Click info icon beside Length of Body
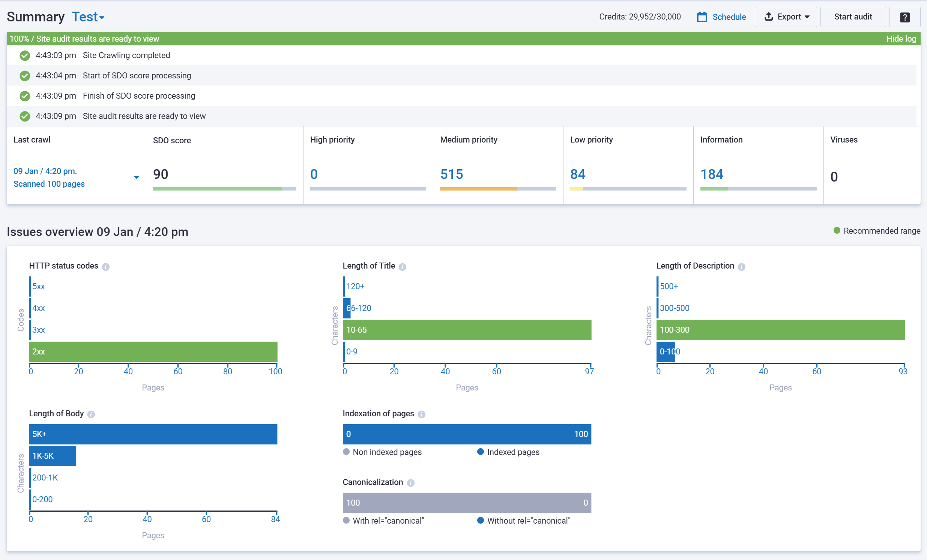This screenshot has width=927, height=560. click(91, 414)
